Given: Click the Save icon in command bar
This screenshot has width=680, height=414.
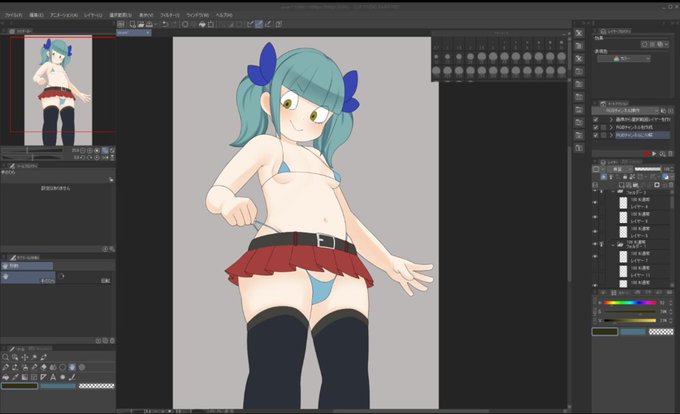Looking at the screenshot, I should pos(149,24).
